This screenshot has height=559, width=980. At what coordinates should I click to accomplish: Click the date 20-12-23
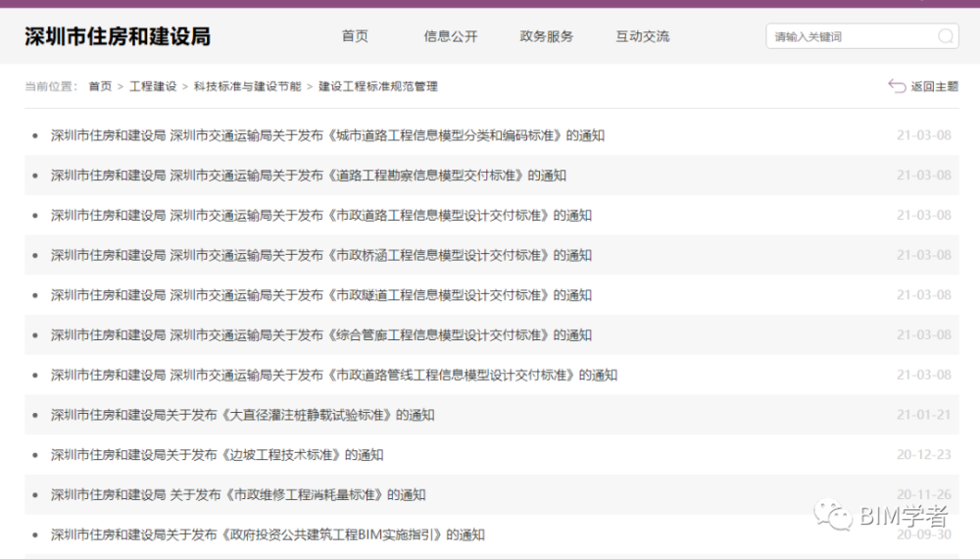(x=924, y=455)
